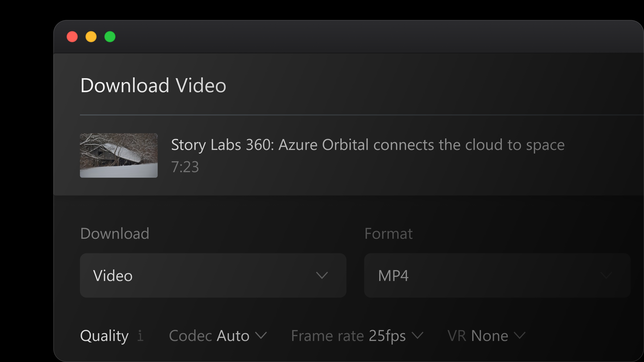
Task: Click the 7:23 video duration
Action: tap(185, 167)
